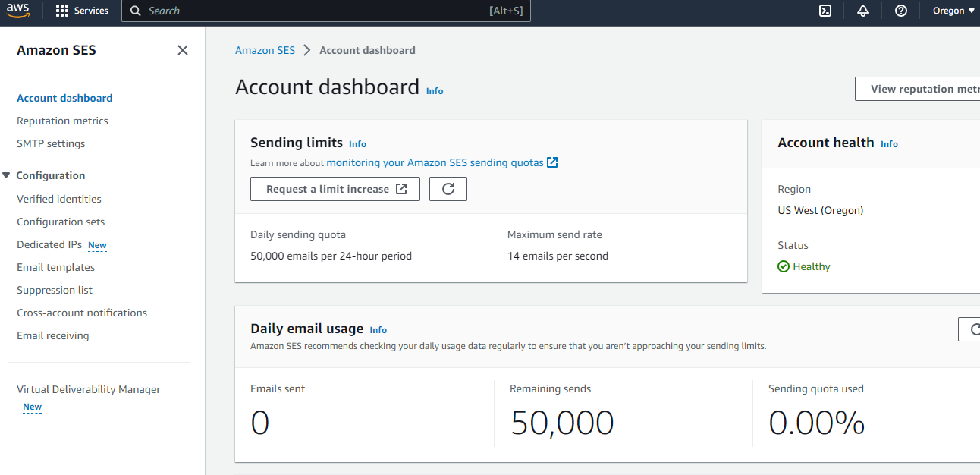
Task: Select the 50,000 remaining sends value
Action: [x=562, y=423]
